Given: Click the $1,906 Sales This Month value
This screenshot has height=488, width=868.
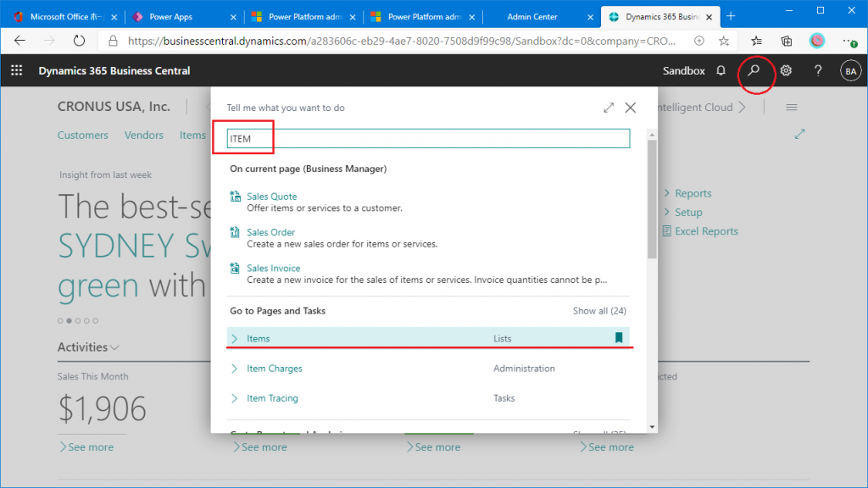Looking at the screenshot, I should (103, 409).
